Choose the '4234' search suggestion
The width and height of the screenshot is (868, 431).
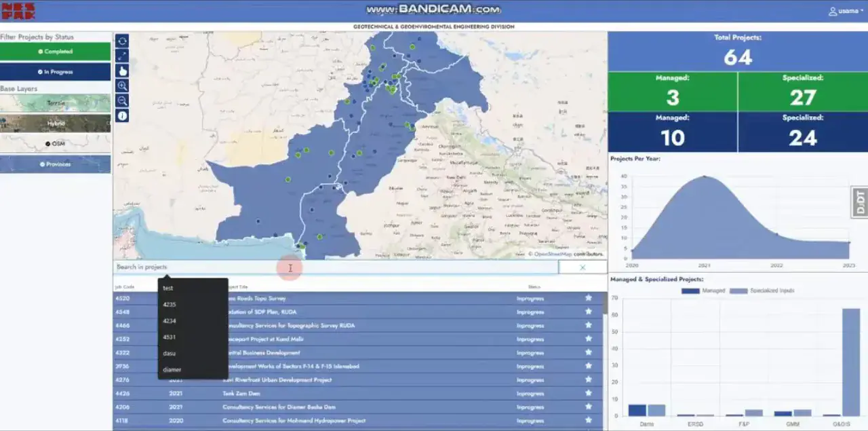point(193,320)
